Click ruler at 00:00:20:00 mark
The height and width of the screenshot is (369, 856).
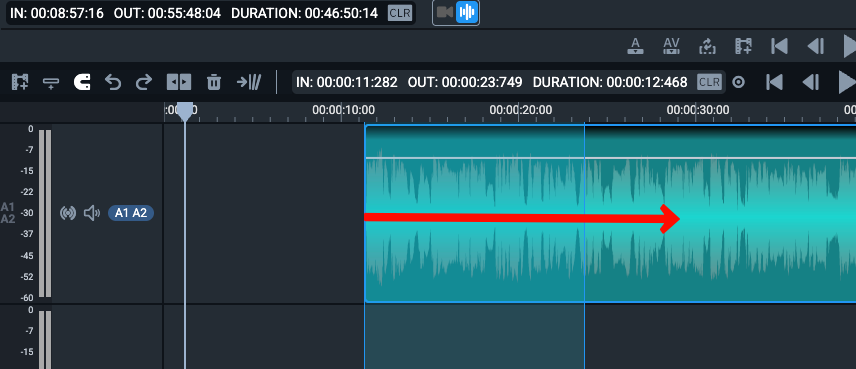[x=520, y=110]
